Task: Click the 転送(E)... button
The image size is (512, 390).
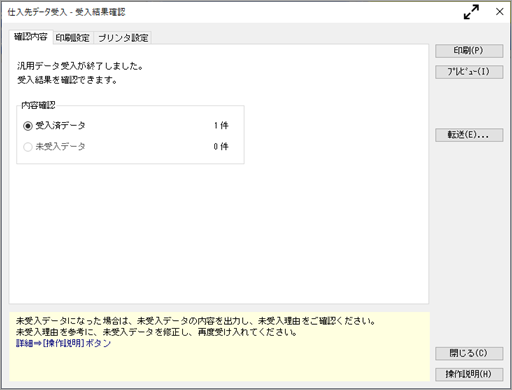Action: 469,135
